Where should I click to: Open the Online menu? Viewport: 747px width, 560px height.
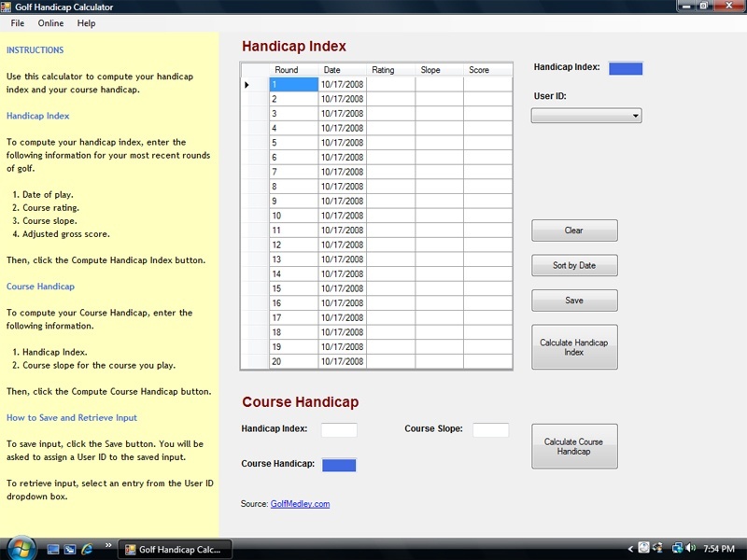coord(50,23)
